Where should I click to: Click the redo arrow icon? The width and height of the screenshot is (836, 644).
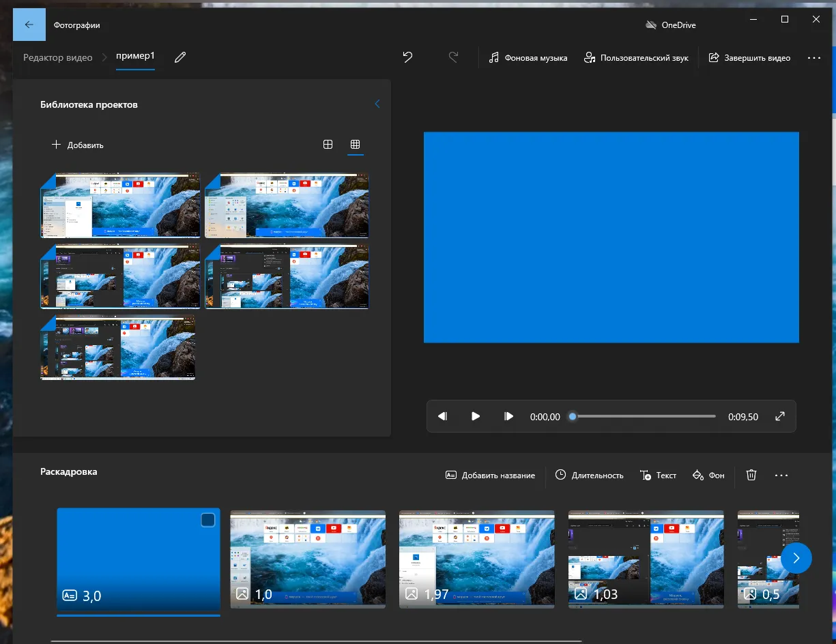click(x=453, y=57)
